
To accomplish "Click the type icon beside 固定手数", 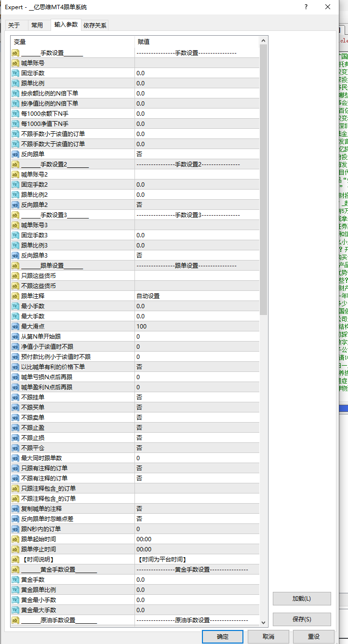I will (x=15, y=73).
